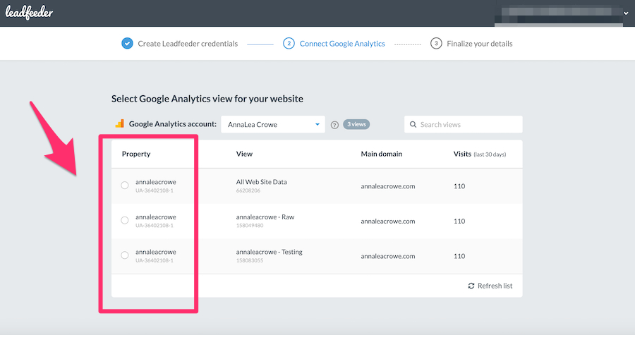This screenshot has height=364, width=635.
Task: Click the Select Google Analytics view heading
Action: 207,99
